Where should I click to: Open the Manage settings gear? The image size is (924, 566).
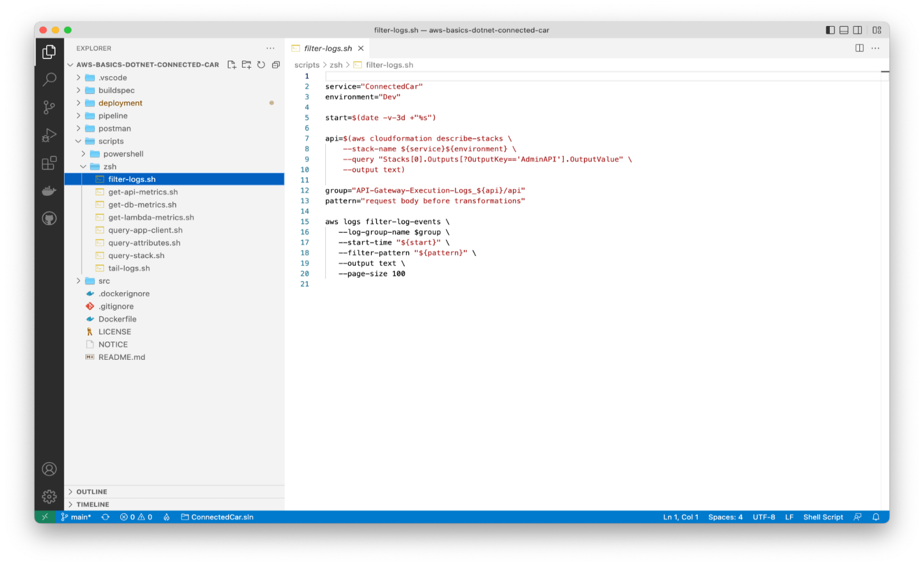49,496
